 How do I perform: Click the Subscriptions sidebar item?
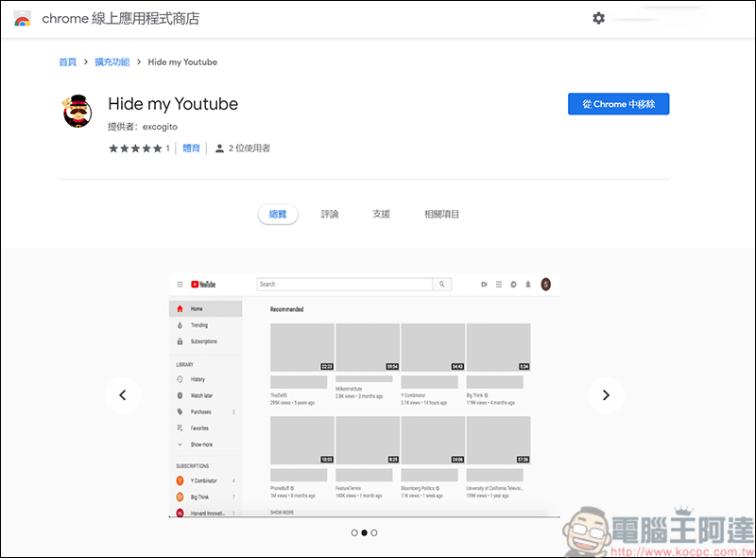205,341
